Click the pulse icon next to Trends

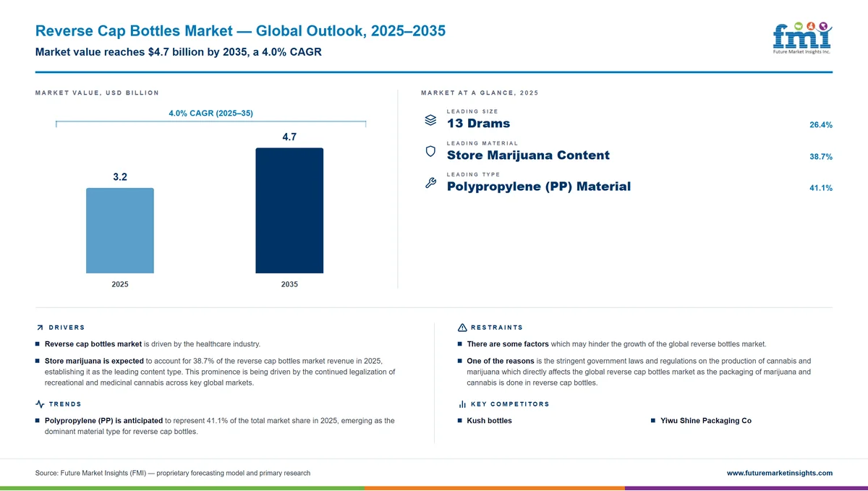(x=40, y=404)
